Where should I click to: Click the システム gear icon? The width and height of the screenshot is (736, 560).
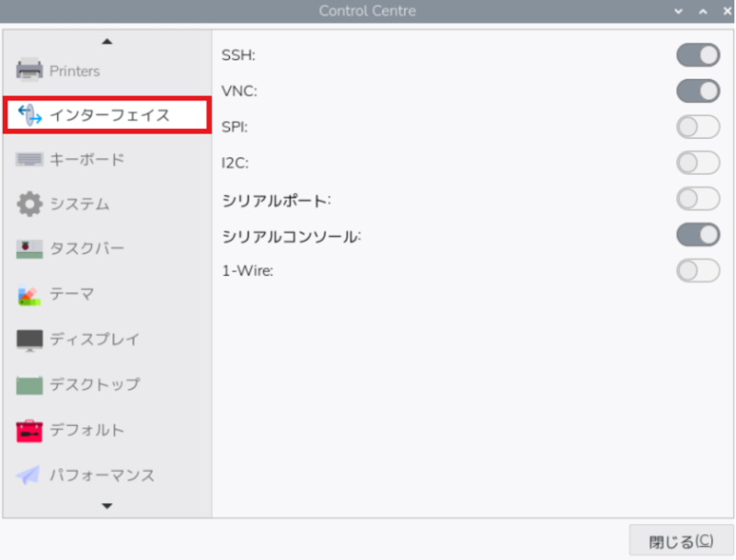[x=29, y=204]
